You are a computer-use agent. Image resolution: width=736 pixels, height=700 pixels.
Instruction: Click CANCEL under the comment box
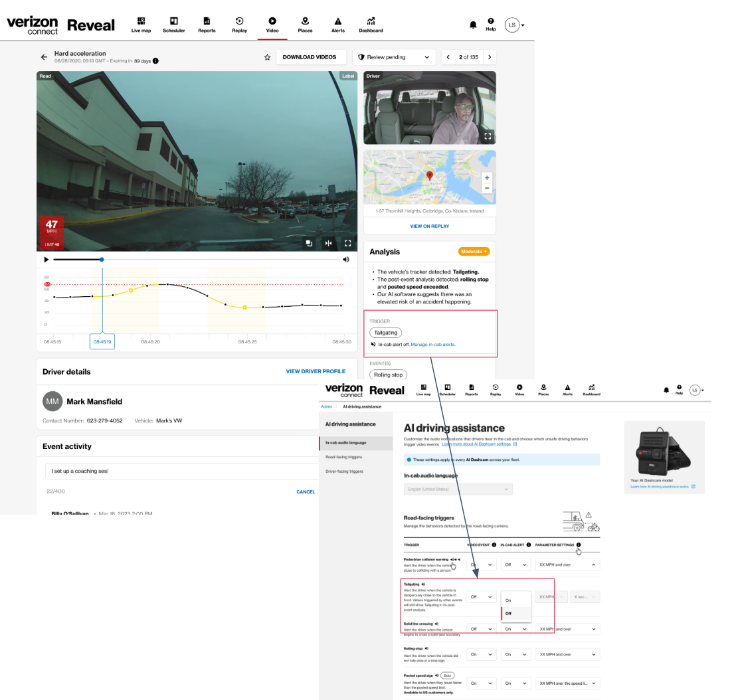click(x=306, y=491)
